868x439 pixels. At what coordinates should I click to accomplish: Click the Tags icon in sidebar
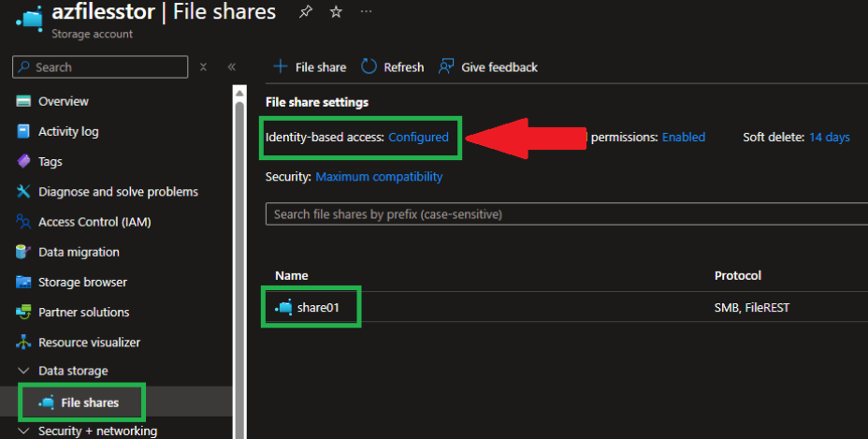[x=24, y=162]
